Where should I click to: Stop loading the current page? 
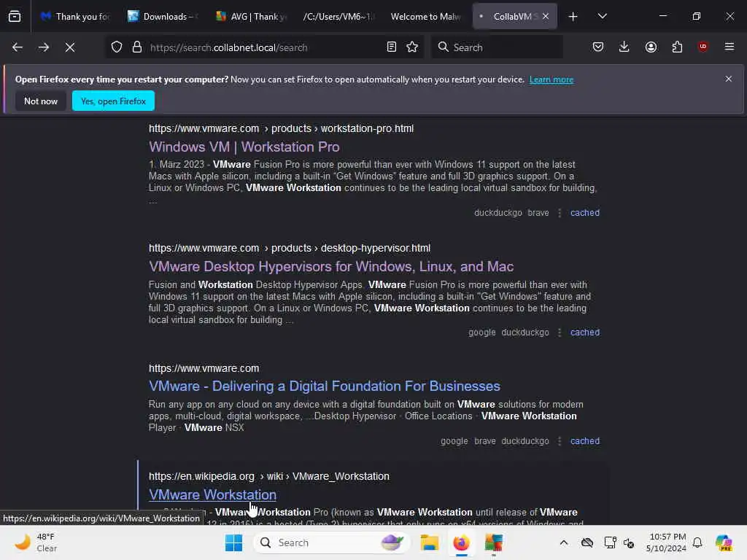point(69,47)
